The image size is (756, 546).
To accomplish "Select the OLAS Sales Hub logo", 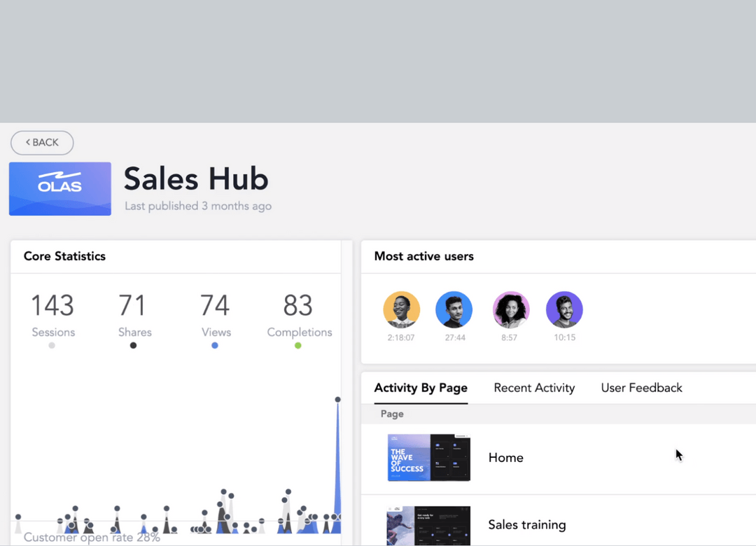I will pos(59,188).
